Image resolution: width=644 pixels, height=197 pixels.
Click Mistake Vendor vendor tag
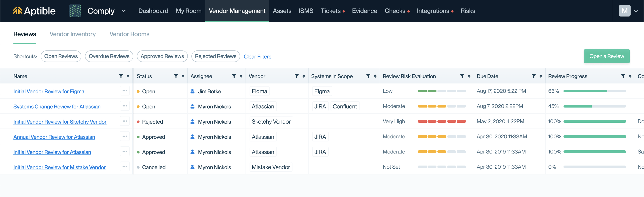click(x=271, y=167)
